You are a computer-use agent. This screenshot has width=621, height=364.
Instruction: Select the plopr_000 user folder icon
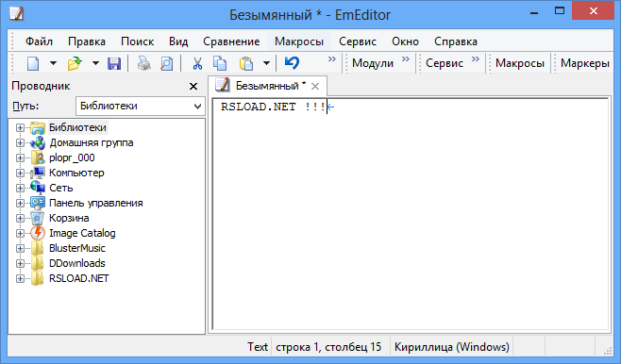[38, 157]
